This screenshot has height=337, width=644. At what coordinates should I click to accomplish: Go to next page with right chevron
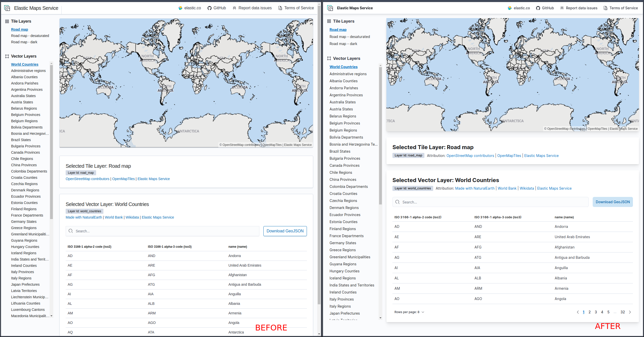(x=630, y=312)
